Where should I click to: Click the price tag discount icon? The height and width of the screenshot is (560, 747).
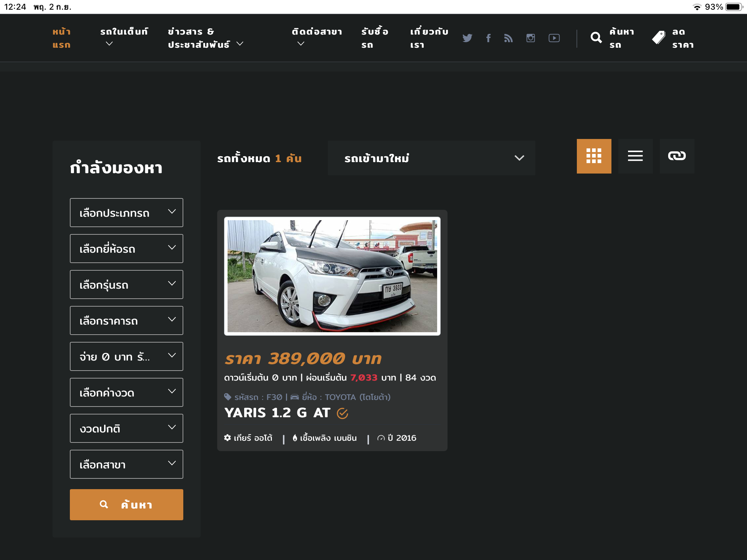coord(659,38)
